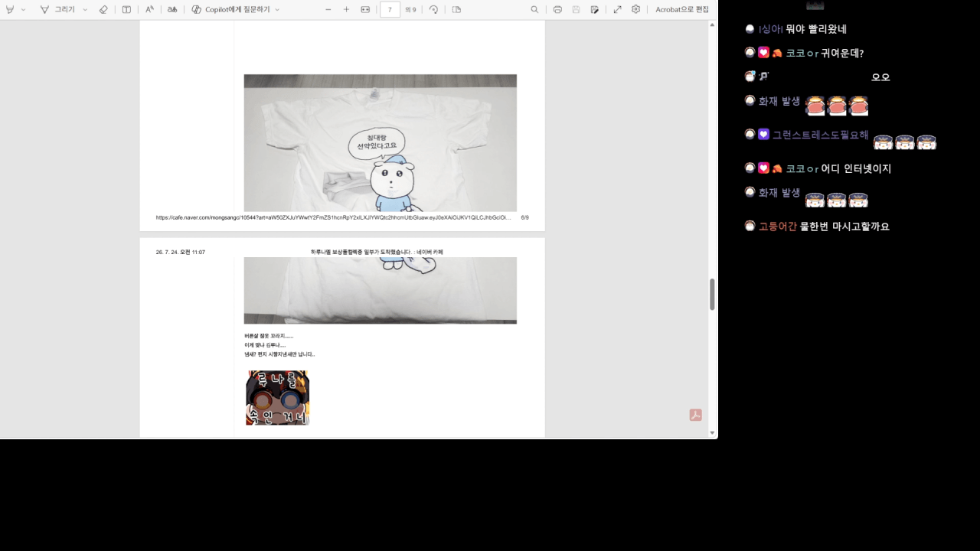This screenshot has height=551, width=980.
Task: Open the translate tool
Action: (x=172, y=9)
